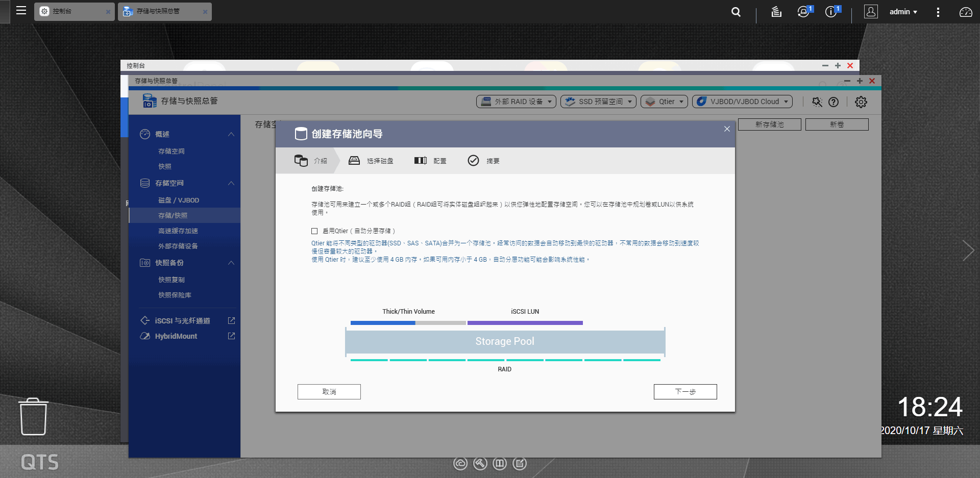Collapse the 存储空间 sidebar section
Viewport: 980px width, 478px height.
tap(231, 183)
